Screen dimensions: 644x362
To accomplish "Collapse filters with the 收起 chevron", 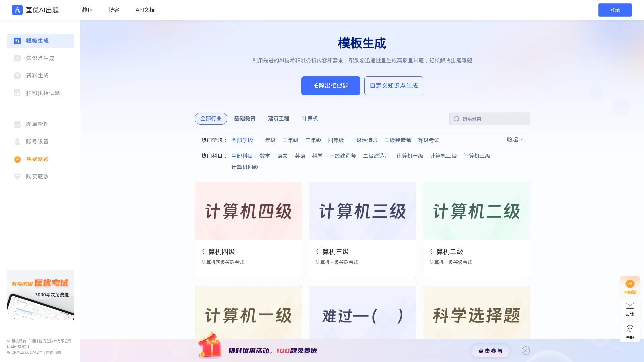I will point(521,139).
